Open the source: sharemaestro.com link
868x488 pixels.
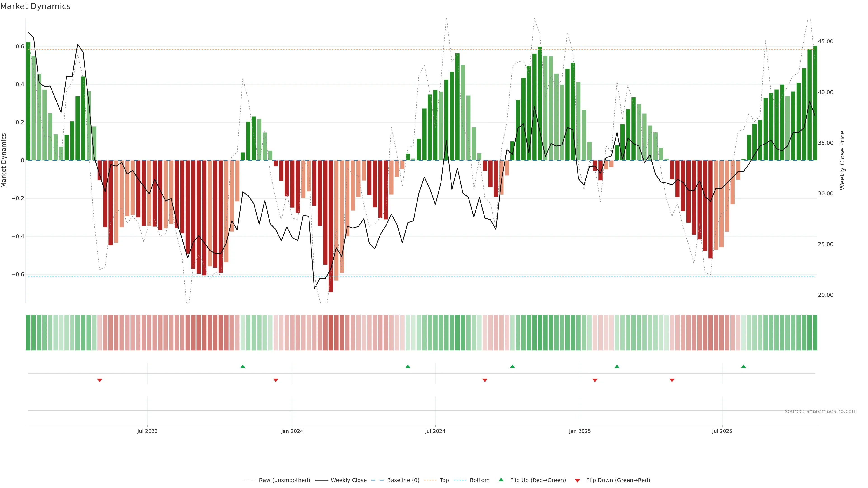[x=821, y=411]
